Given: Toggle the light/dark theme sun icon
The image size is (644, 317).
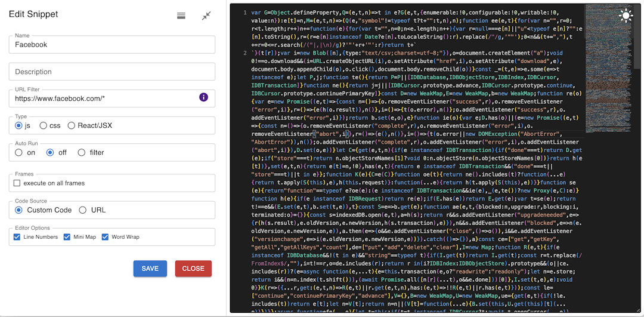Looking at the screenshot, I should pos(626,16).
